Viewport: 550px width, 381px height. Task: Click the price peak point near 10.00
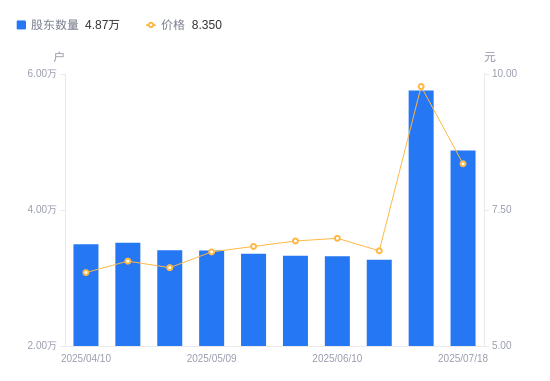pyautogui.click(x=421, y=87)
